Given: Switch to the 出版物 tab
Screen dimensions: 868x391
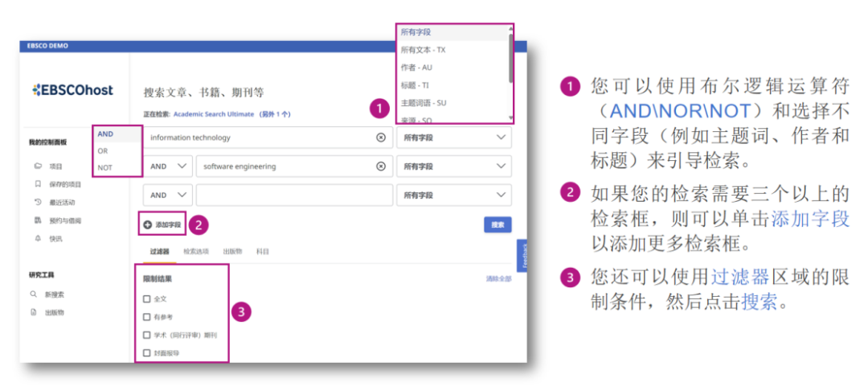Looking at the screenshot, I should tap(232, 252).
